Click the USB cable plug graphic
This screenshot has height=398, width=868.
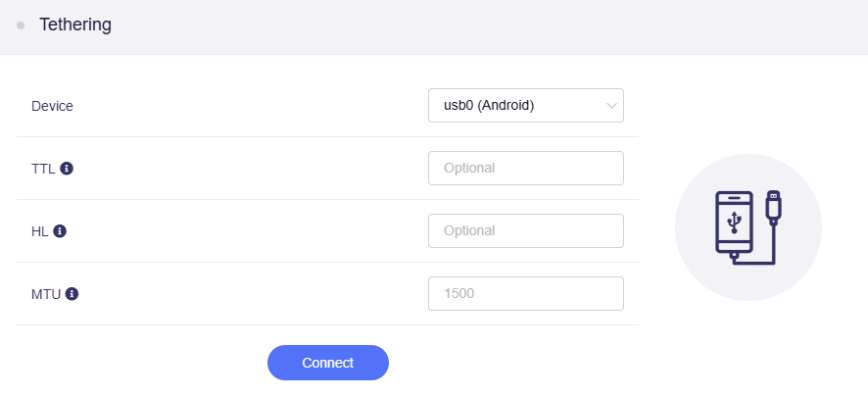pyautogui.click(x=774, y=206)
